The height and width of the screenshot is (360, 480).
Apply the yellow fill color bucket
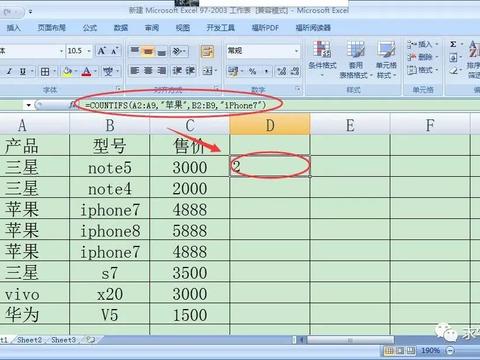coord(67,71)
